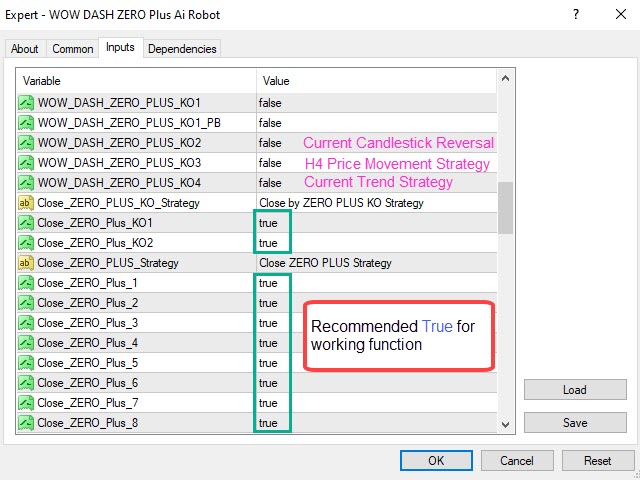Click the icon beside Close_ZERO_Plus_6
This screenshot has height=480, width=640.
click(x=26, y=383)
